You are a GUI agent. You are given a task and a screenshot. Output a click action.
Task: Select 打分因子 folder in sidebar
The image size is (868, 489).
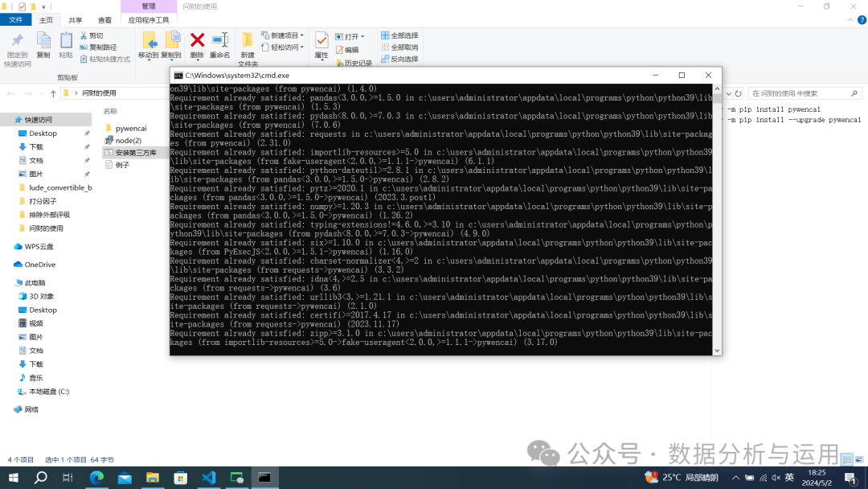tap(43, 201)
